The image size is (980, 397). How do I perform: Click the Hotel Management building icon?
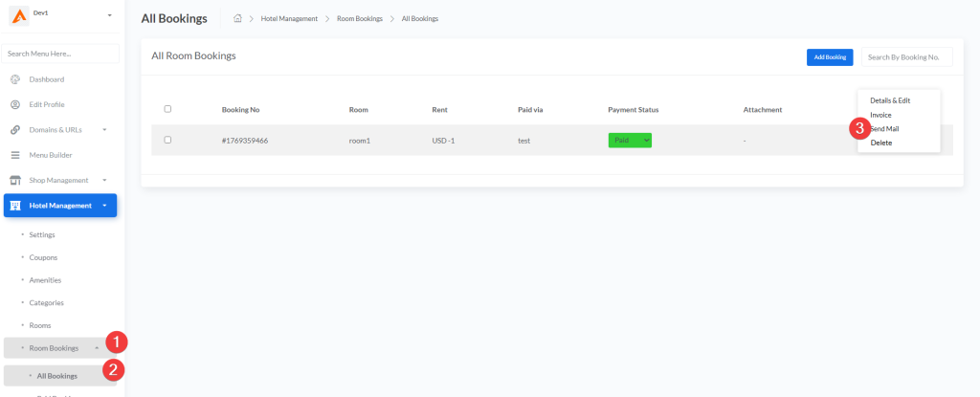pyautogui.click(x=16, y=205)
